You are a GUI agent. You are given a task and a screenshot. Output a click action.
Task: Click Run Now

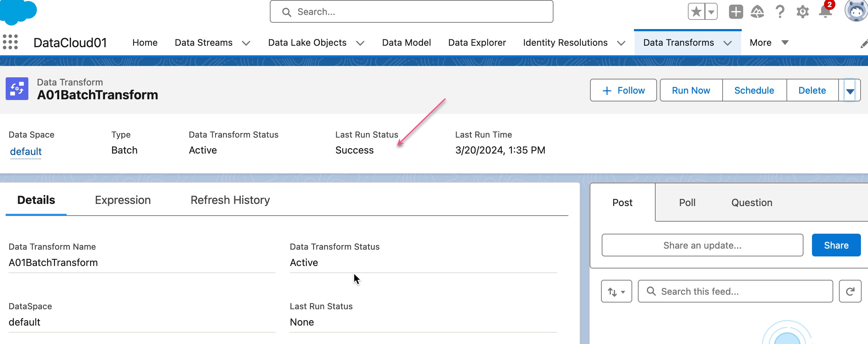coord(691,90)
